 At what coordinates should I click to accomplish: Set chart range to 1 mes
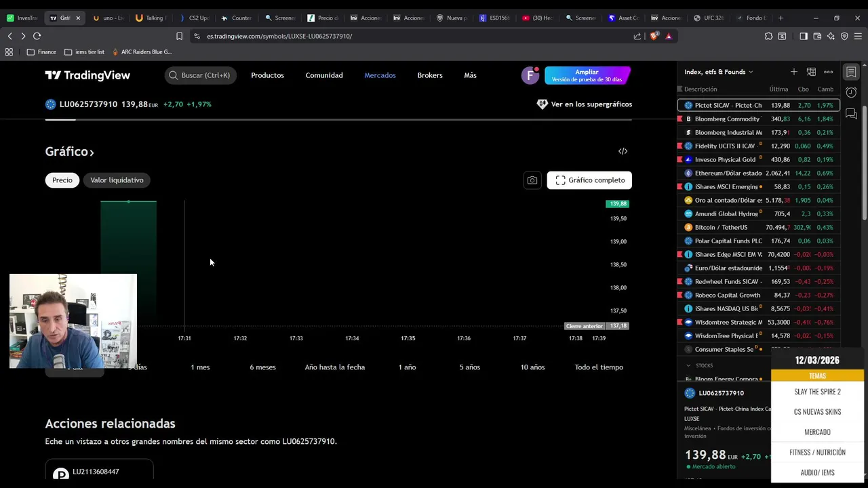pos(200,367)
